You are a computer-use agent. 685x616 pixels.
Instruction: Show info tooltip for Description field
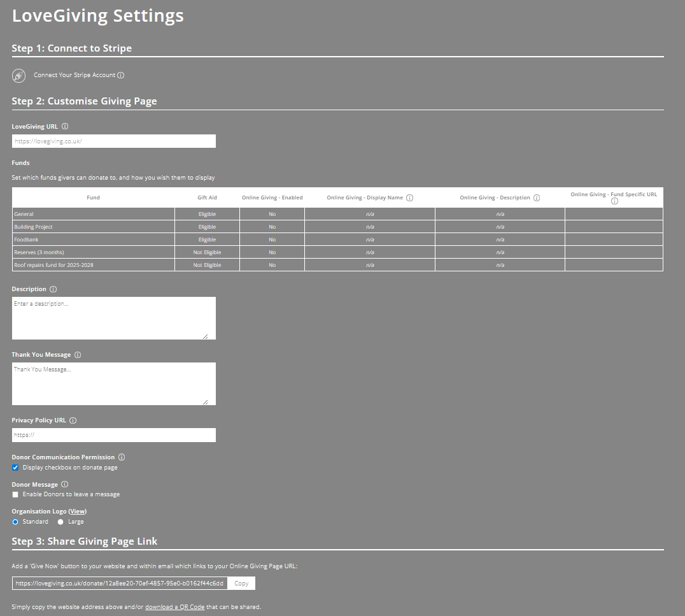pos(53,289)
